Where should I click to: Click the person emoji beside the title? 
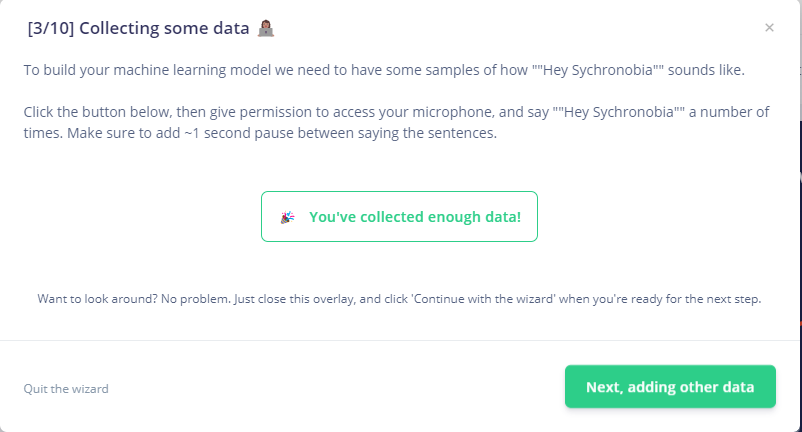coord(265,28)
